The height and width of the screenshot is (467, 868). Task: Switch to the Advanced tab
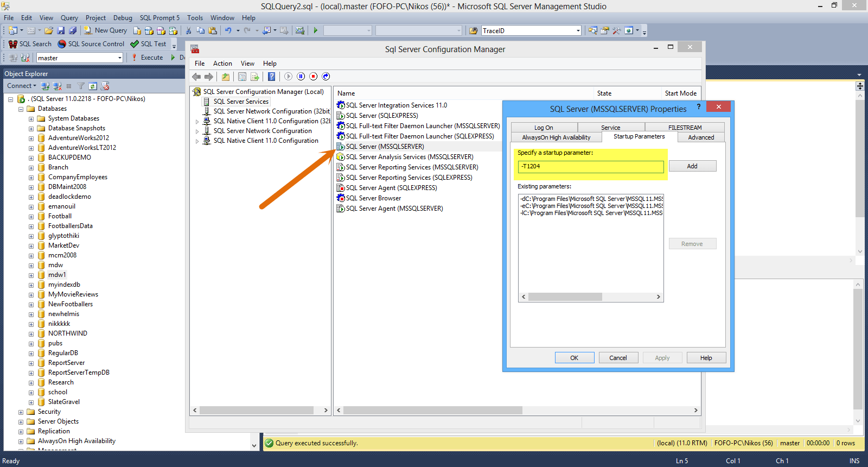(x=701, y=137)
